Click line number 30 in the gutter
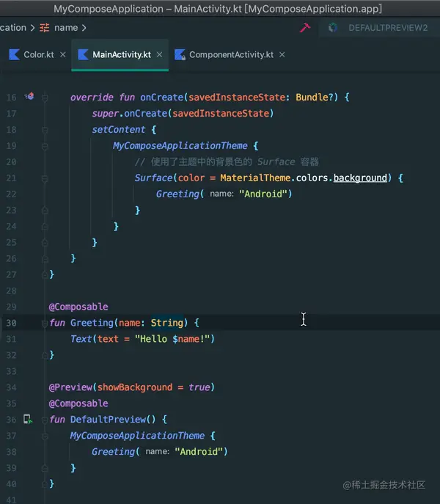Screen dimensions: 440x504 [x=11, y=323]
